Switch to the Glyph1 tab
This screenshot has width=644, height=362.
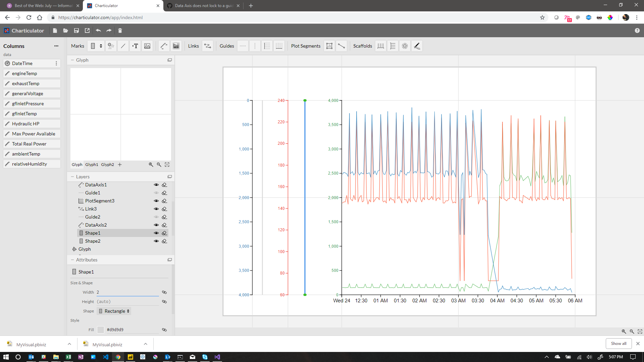92,165
